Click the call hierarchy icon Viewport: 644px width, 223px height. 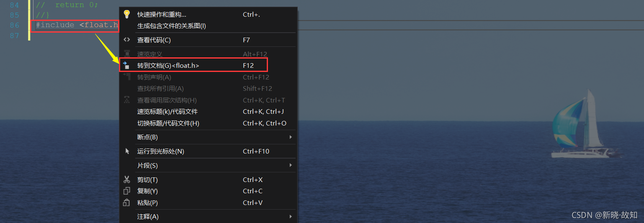click(x=126, y=100)
